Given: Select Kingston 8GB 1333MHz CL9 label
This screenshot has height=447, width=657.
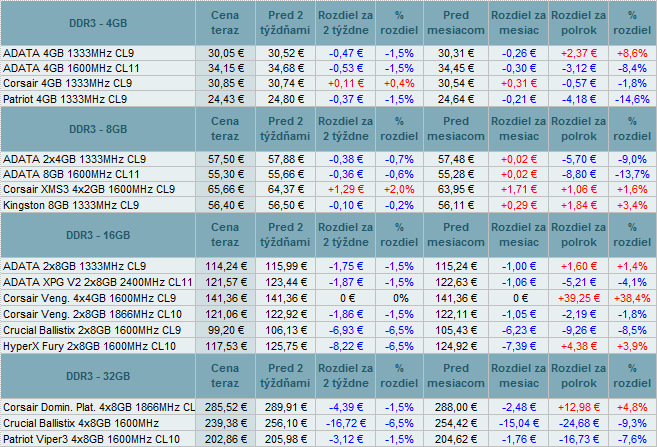Looking at the screenshot, I should coord(71,205).
